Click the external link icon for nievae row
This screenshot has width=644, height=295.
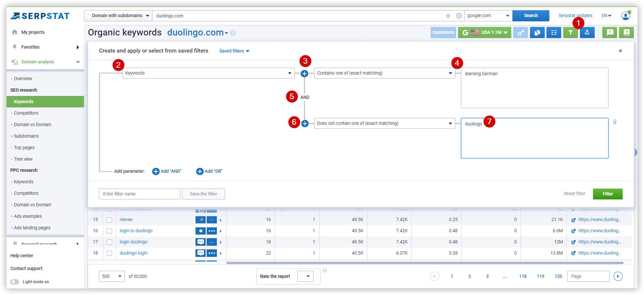click(x=573, y=220)
